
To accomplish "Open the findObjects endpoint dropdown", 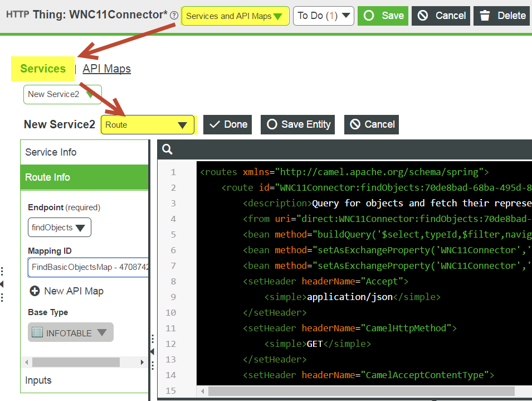I will (x=60, y=228).
